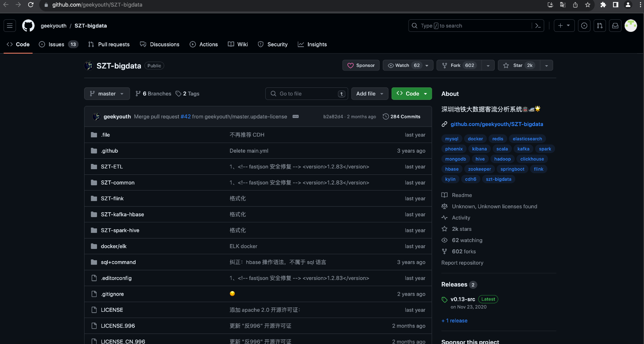Open the SZT-flink folder
The image size is (644, 344).
(x=112, y=199)
